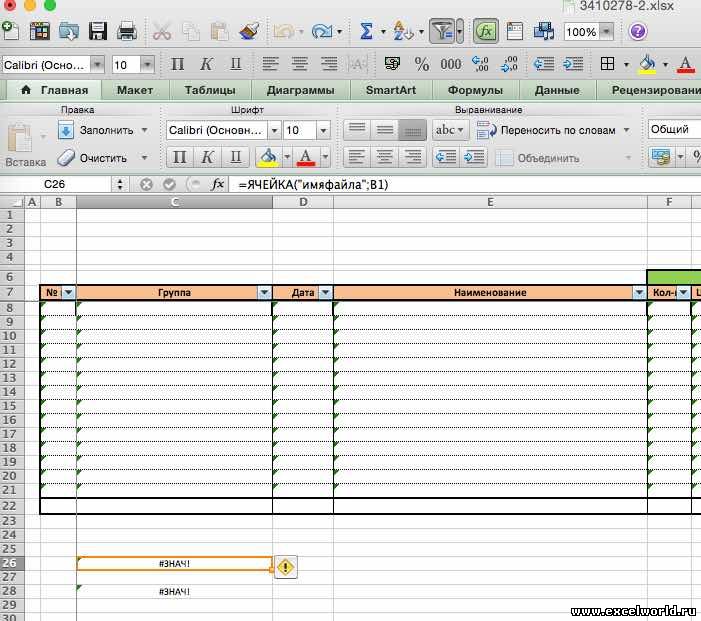This screenshot has width=701, height=621.
Task: Increase decimal places icon
Action: pyautogui.click(x=481, y=64)
